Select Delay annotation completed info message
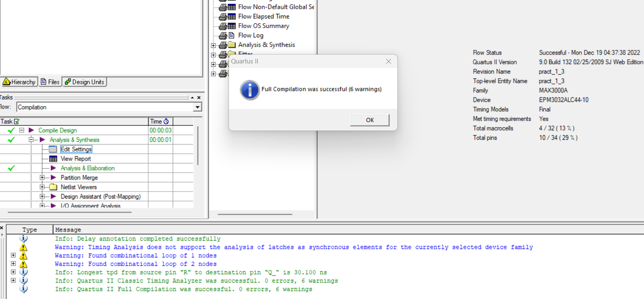Viewport: 644px width, 299px height. pos(138,239)
